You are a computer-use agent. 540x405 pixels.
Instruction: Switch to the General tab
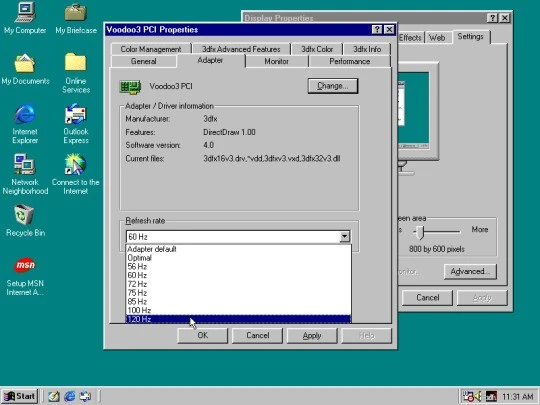click(144, 61)
